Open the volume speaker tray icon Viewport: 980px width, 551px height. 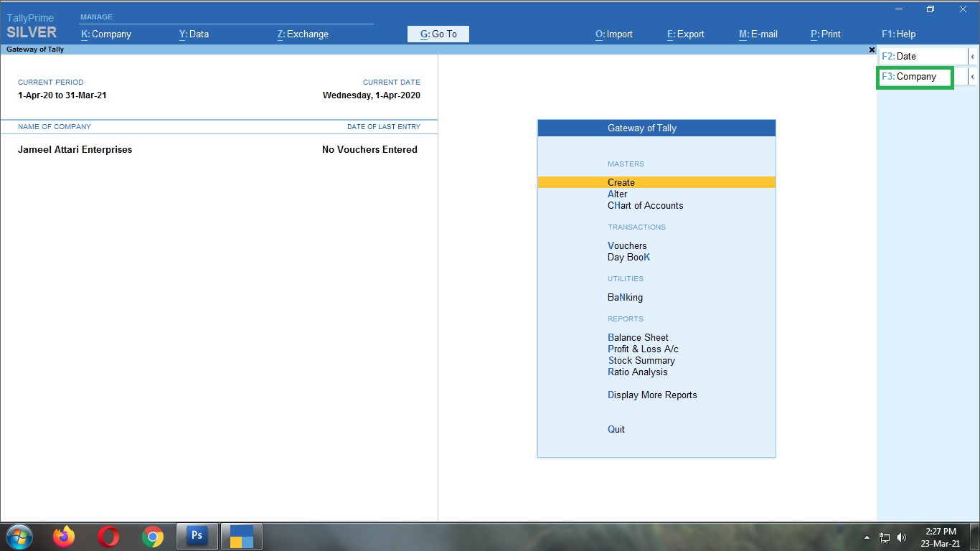click(x=901, y=537)
